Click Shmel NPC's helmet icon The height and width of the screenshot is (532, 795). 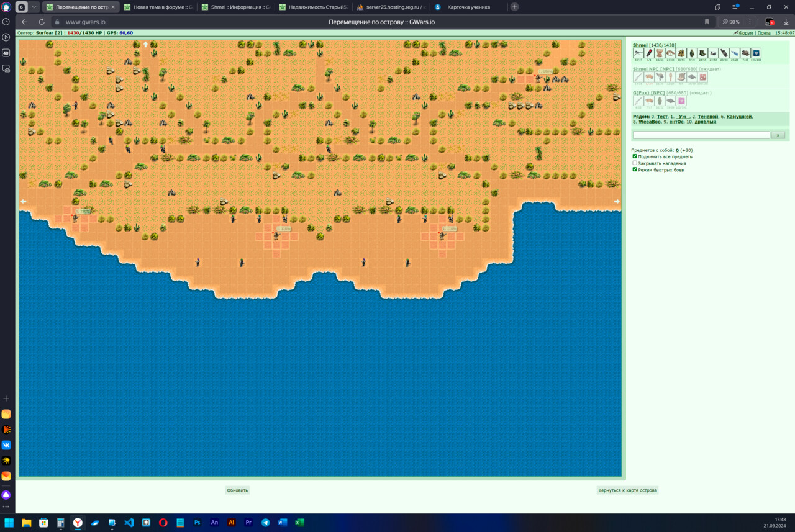pyautogui.click(x=660, y=77)
